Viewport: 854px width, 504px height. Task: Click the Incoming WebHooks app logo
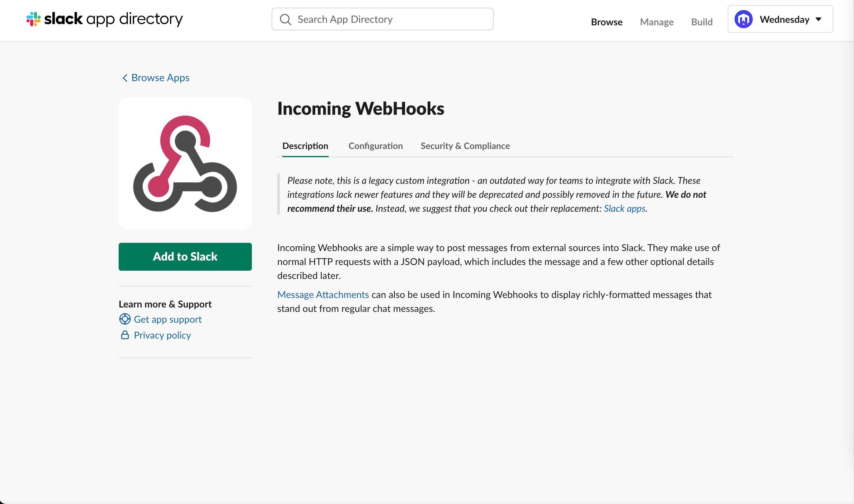[x=185, y=163]
